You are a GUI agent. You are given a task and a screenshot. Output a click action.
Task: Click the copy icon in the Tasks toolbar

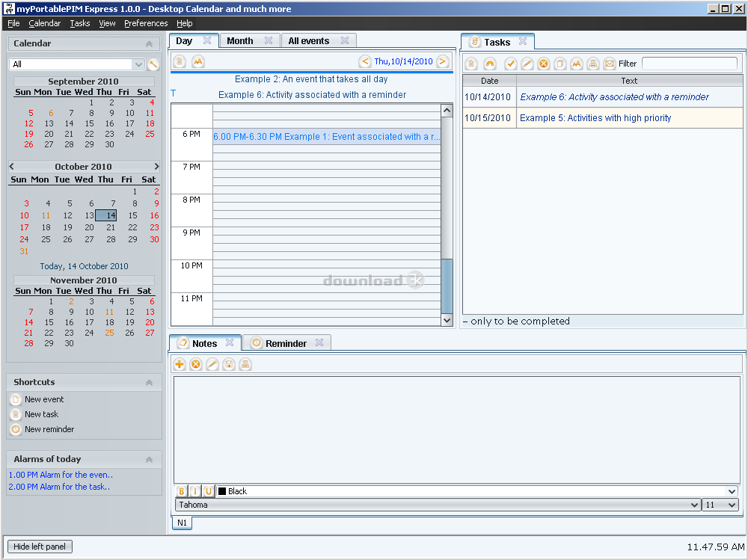click(x=560, y=64)
